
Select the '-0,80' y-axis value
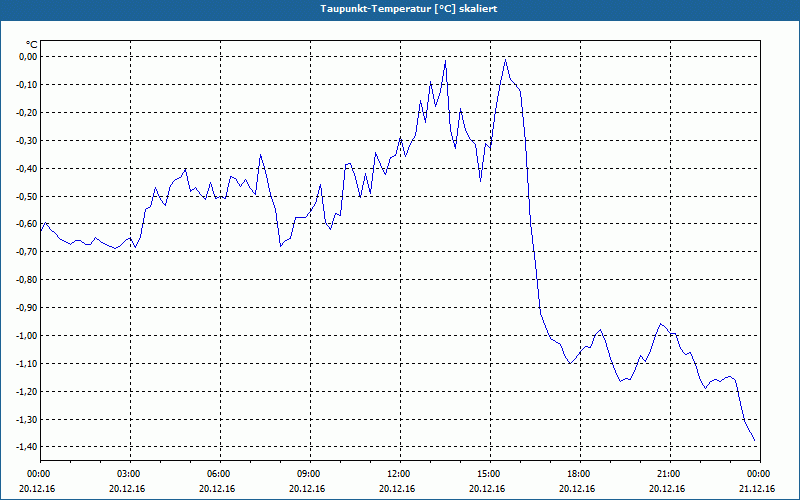click(27, 280)
